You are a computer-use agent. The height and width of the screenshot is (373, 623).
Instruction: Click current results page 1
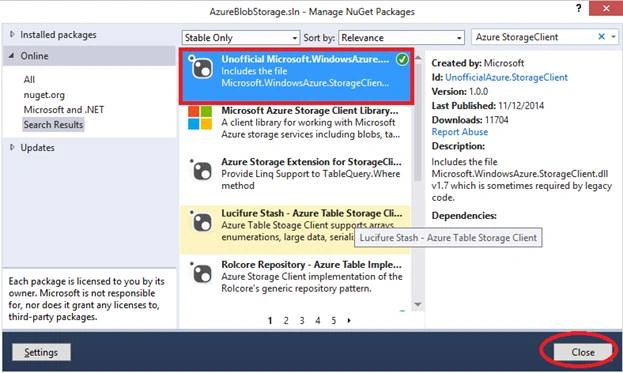(x=270, y=321)
